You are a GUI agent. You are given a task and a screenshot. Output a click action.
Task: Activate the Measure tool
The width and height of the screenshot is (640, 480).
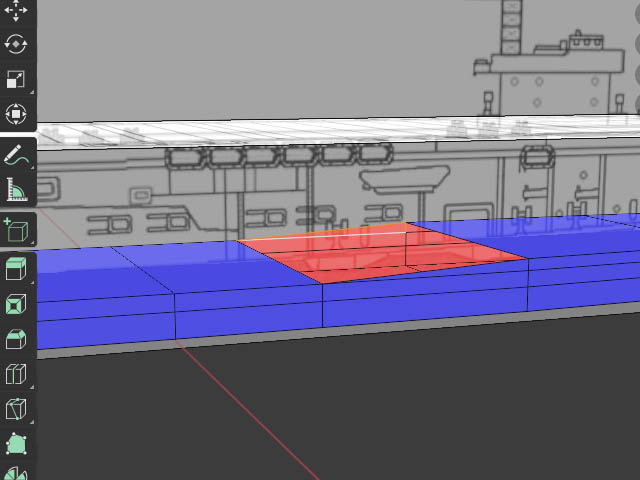point(17,189)
